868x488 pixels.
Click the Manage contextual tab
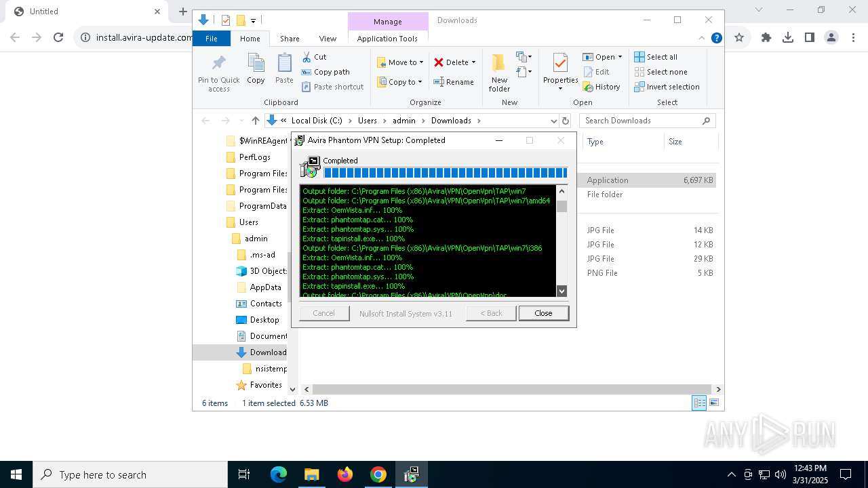click(388, 22)
